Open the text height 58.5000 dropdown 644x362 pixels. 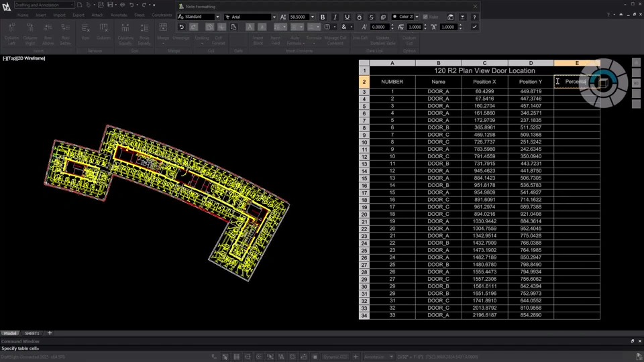[313, 17]
